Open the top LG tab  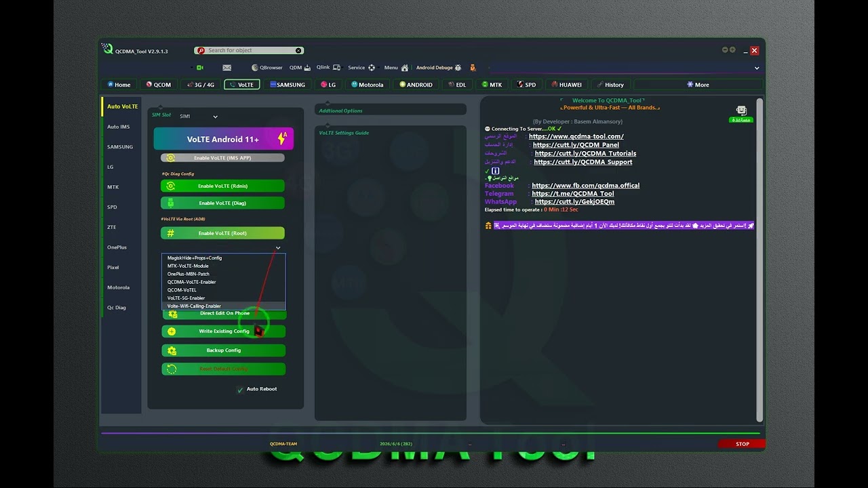328,85
